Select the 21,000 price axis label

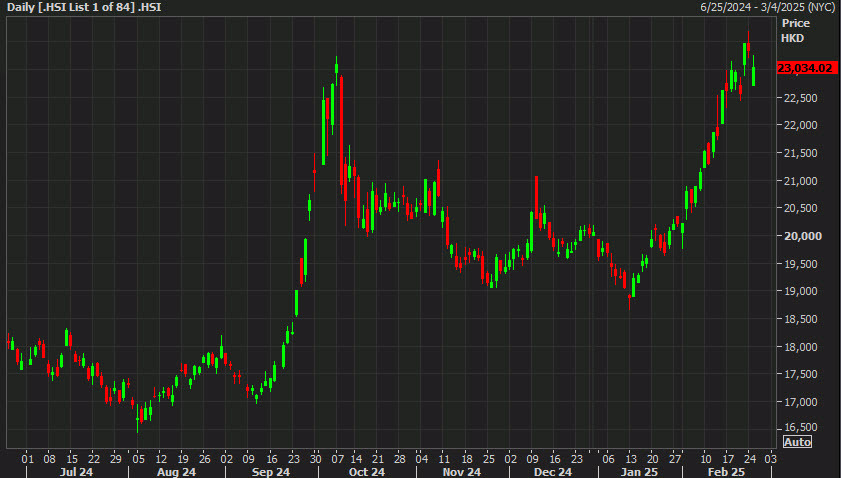pyautogui.click(x=800, y=181)
